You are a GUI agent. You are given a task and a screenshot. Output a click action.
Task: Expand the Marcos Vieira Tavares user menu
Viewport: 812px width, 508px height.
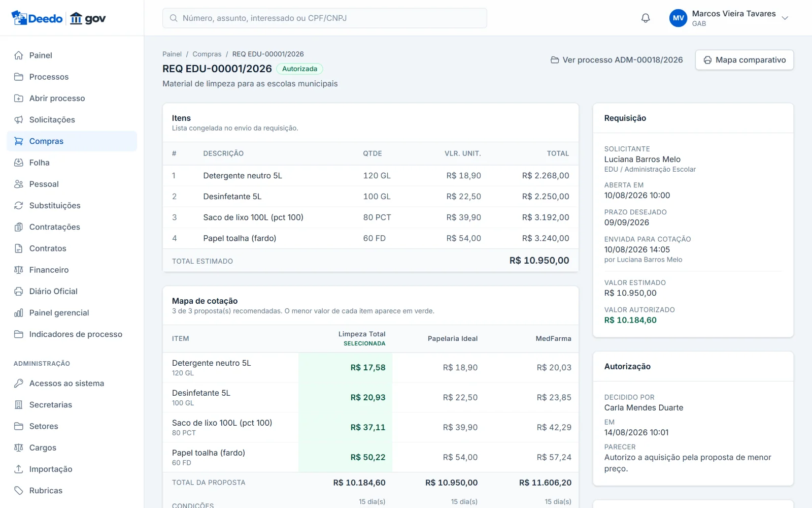[x=785, y=18]
